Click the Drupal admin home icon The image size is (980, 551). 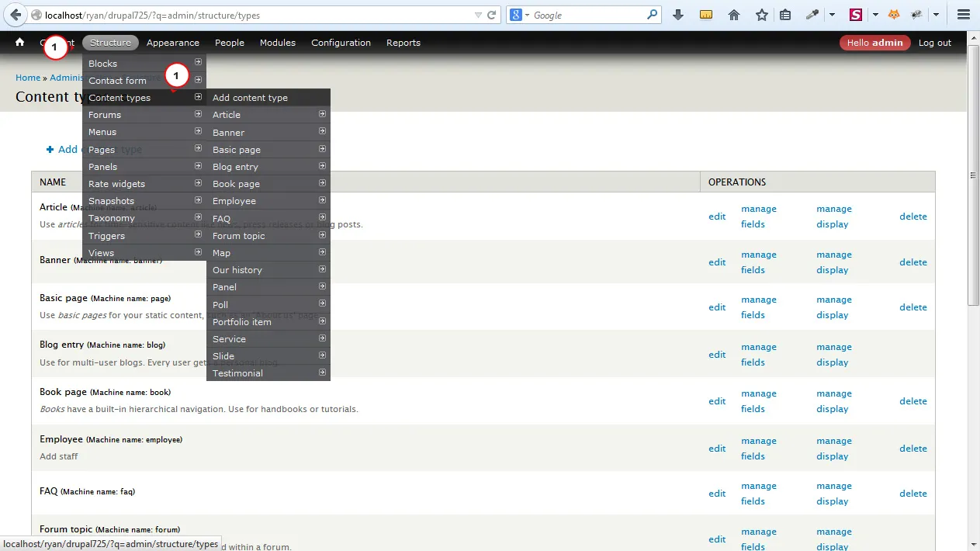click(20, 43)
